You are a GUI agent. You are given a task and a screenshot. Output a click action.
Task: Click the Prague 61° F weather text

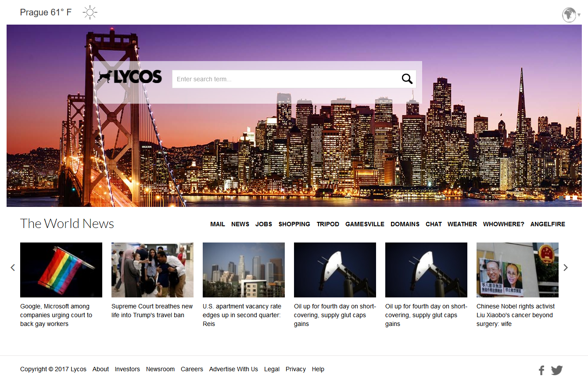[x=46, y=12]
